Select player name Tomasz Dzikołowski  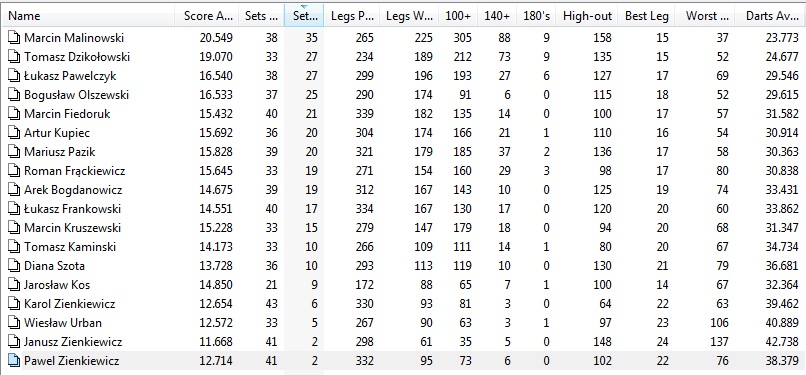pos(77,57)
